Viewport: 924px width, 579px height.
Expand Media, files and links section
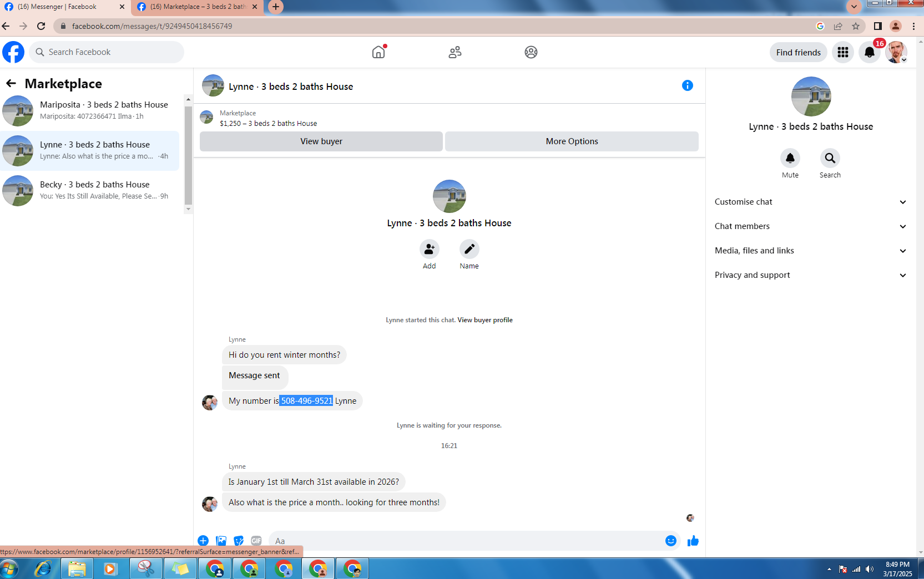coord(810,251)
